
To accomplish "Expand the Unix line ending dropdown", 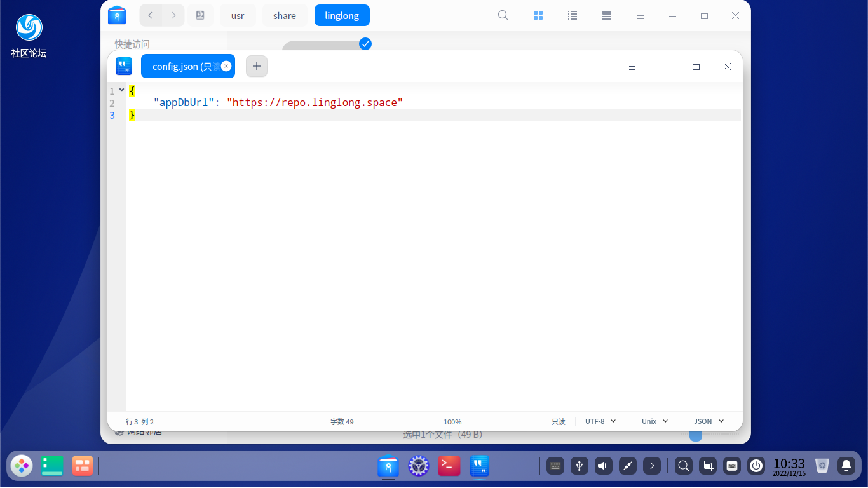I will [x=654, y=421].
